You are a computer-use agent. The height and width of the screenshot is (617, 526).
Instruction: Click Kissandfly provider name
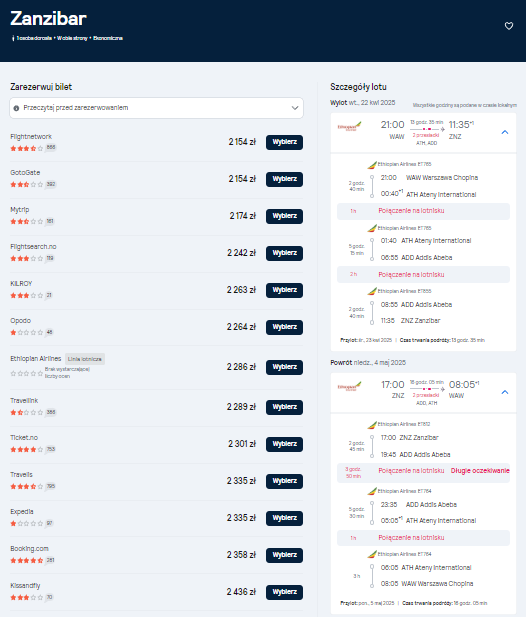[x=25, y=586]
